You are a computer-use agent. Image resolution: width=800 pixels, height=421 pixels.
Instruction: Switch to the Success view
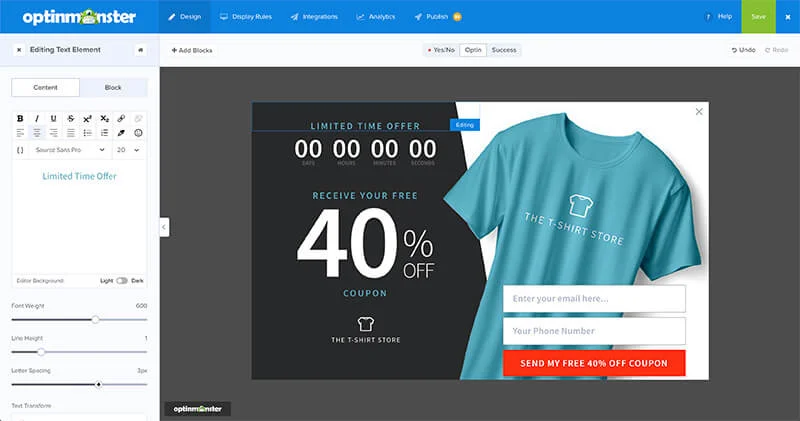click(504, 50)
